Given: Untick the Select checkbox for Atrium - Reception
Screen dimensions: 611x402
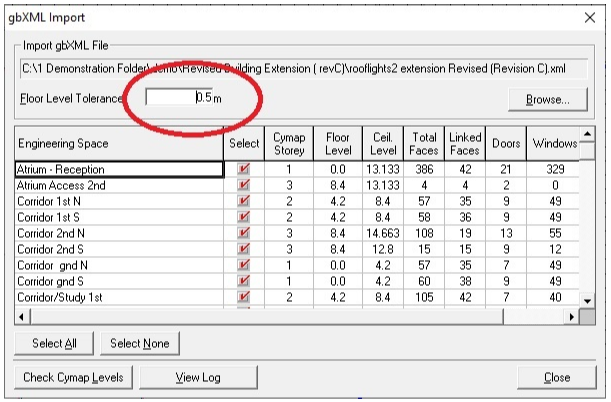Looking at the screenshot, I should [244, 169].
